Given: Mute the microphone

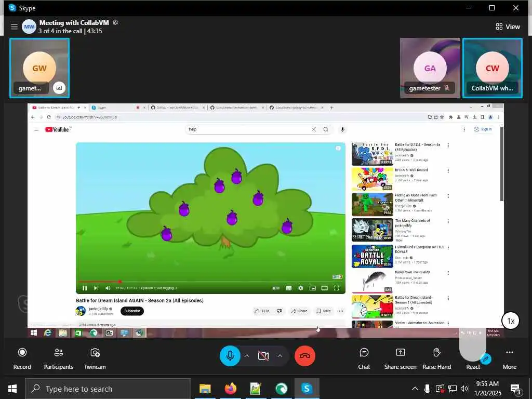Looking at the screenshot, I should [x=230, y=355].
